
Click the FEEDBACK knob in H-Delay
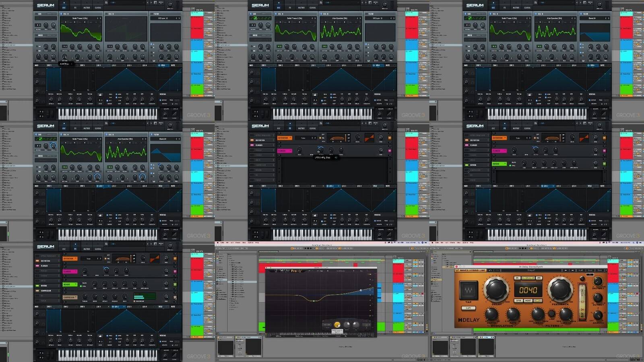(559, 288)
